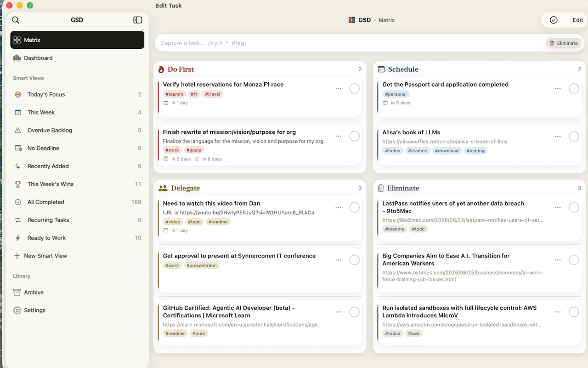Viewport: 588px width, 368px height.
Task: Open This Week's Wins trophy icon
Action: [18, 184]
